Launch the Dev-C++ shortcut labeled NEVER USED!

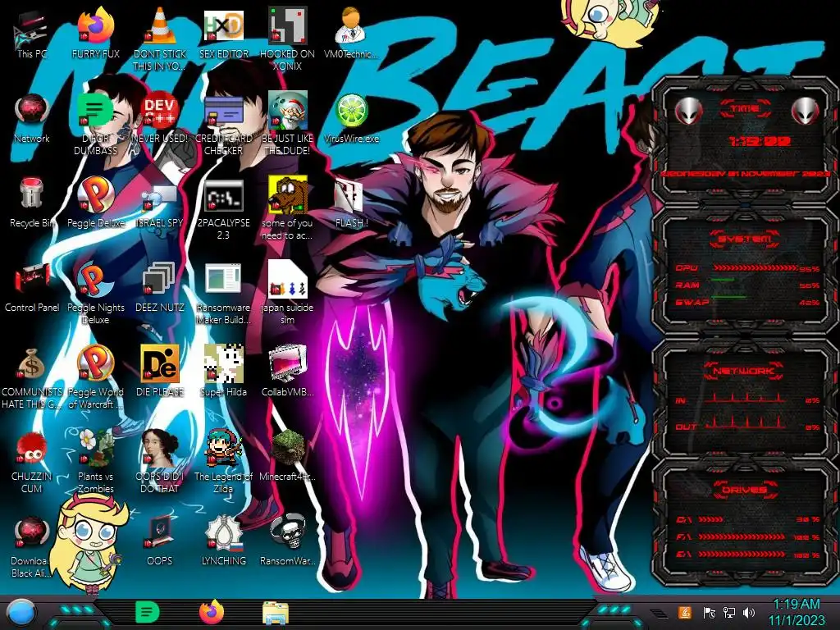[160, 118]
